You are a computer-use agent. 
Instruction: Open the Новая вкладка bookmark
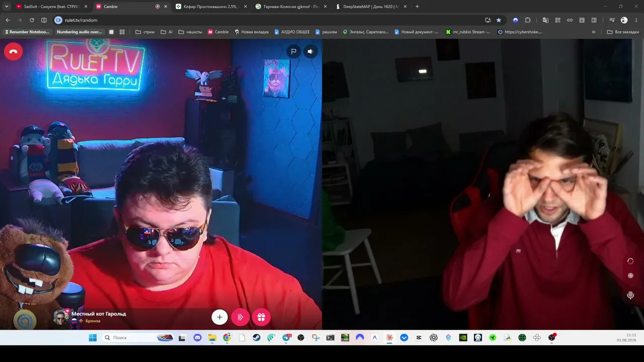click(x=252, y=32)
